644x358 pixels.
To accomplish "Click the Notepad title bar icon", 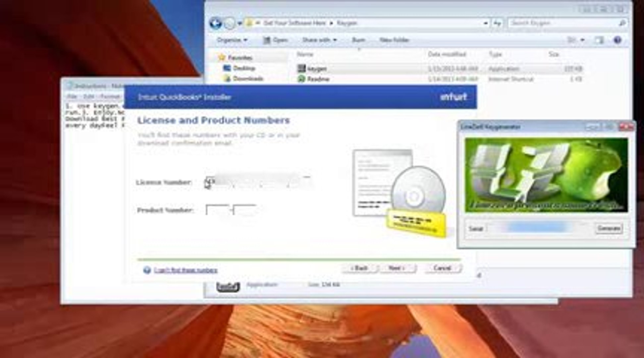I will coord(69,86).
